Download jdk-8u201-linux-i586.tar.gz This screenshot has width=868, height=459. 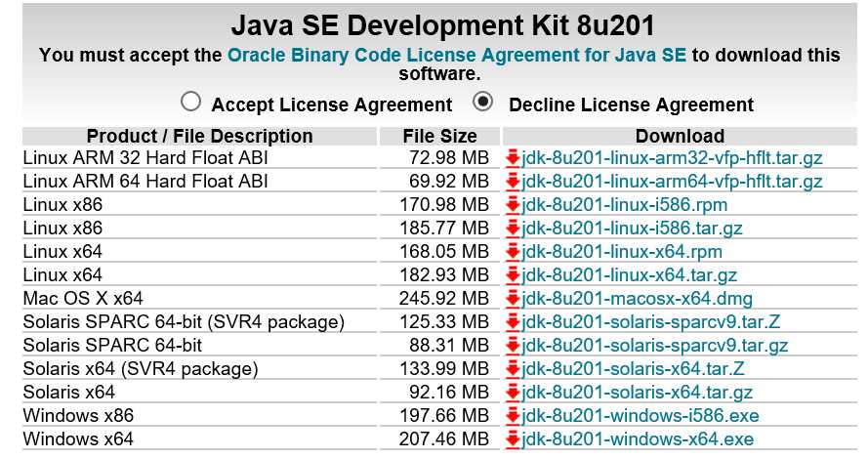tap(632, 229)
